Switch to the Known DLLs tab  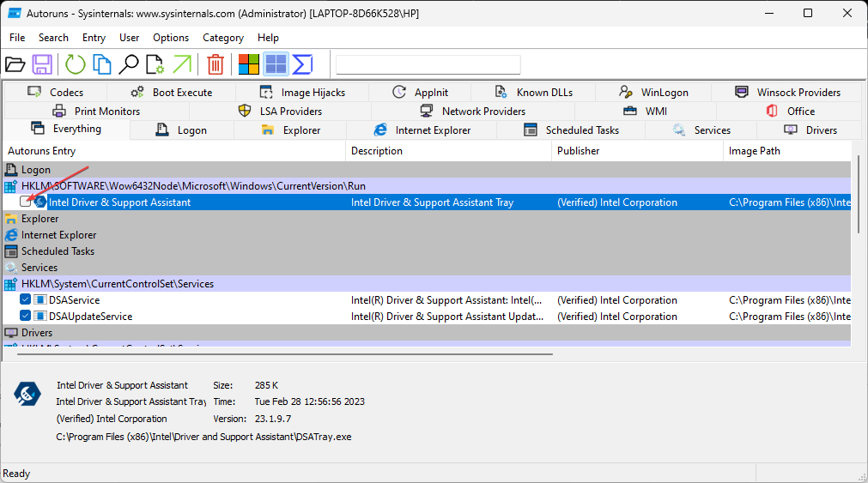pos(534,93)
